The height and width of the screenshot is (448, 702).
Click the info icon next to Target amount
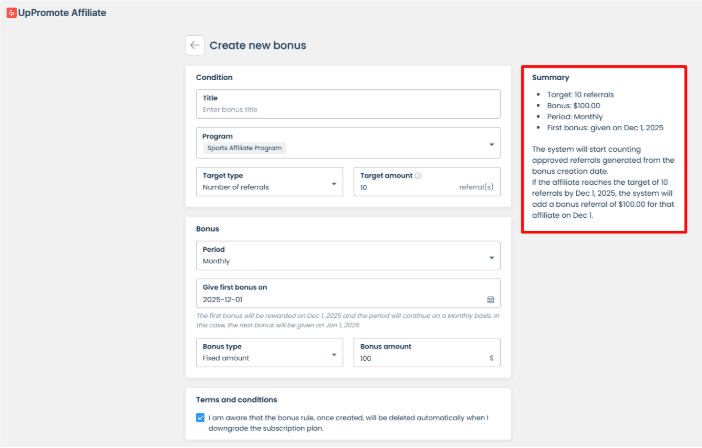418,176
